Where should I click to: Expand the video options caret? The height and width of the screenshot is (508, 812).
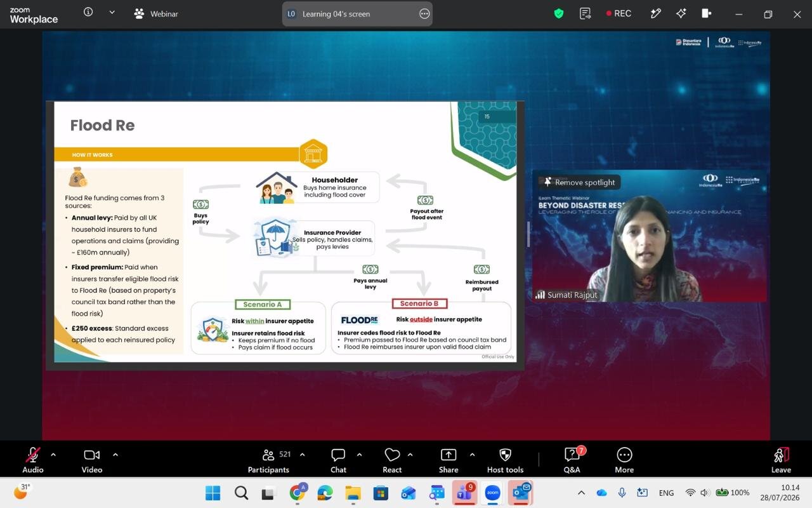[115, 455]
